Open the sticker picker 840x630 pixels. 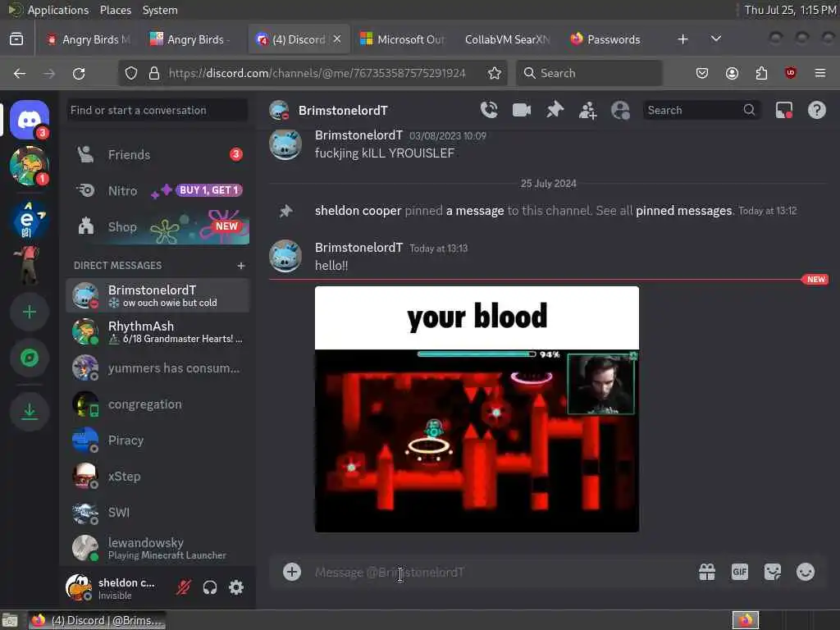coord(773,572)
